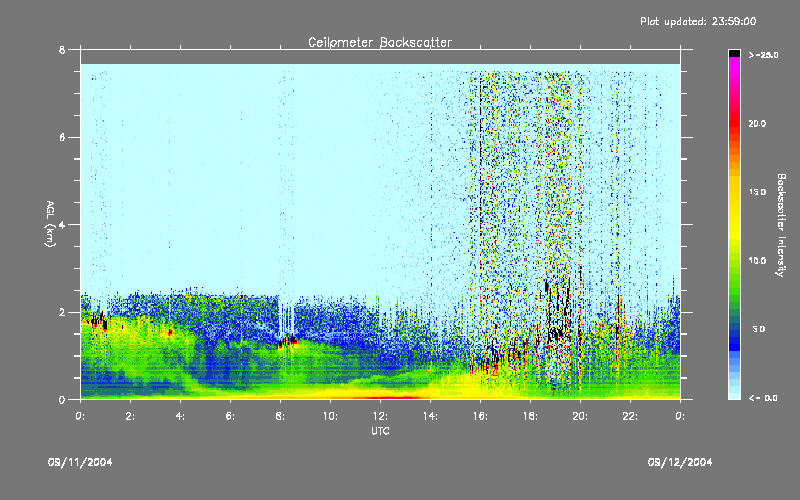
Task: Click the "5.0" colorbar label
Action: coord(759,329)
